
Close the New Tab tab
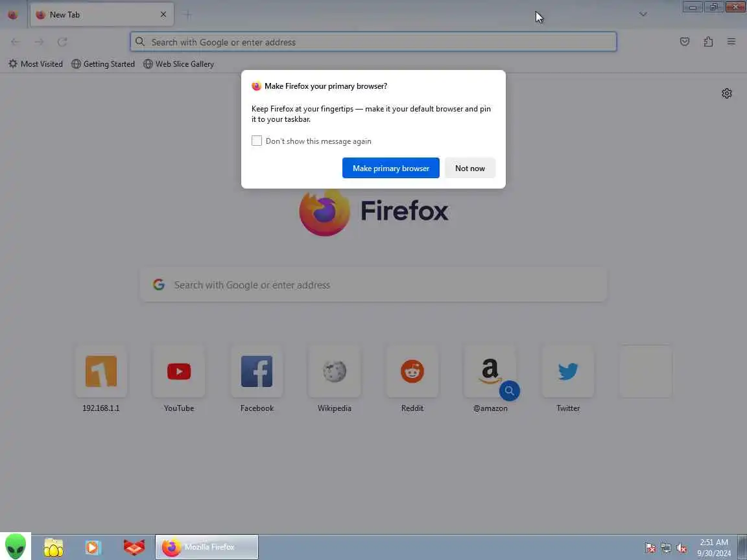click(x=163, y=15)
